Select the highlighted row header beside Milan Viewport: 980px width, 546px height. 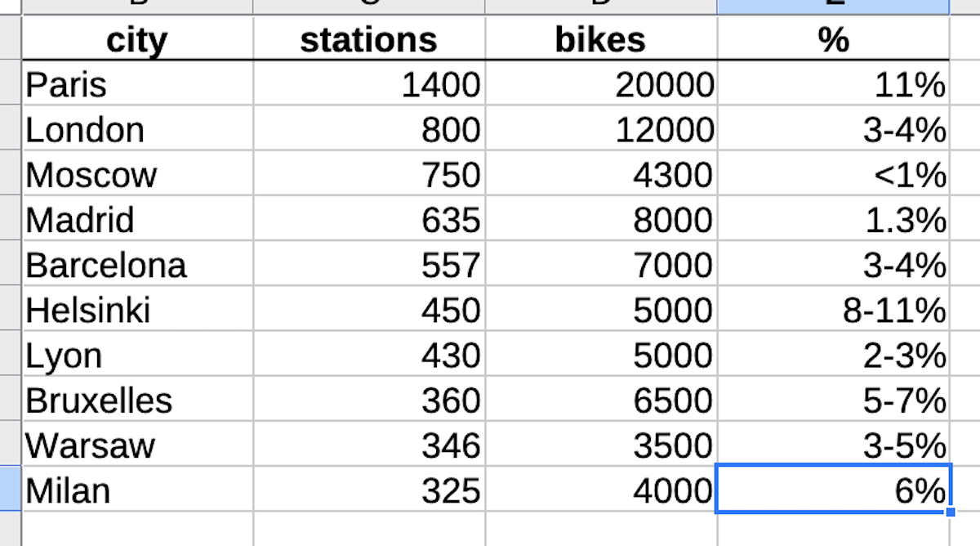(x=10, y=490)
